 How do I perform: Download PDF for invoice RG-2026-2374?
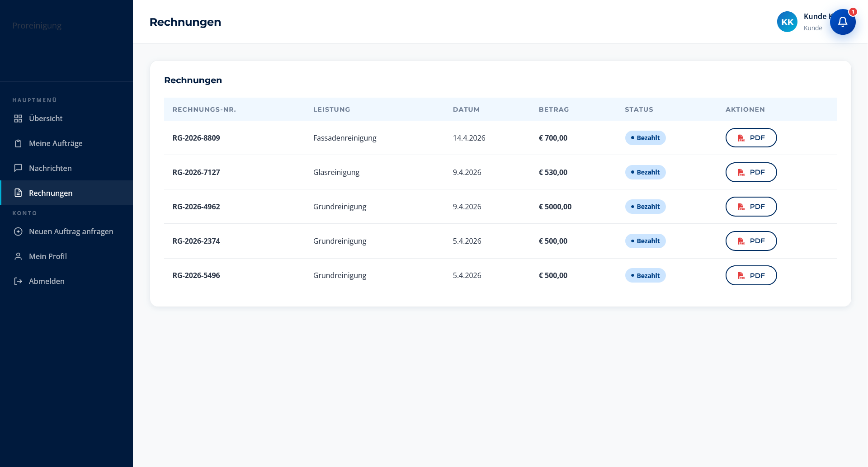pos(751,241)
